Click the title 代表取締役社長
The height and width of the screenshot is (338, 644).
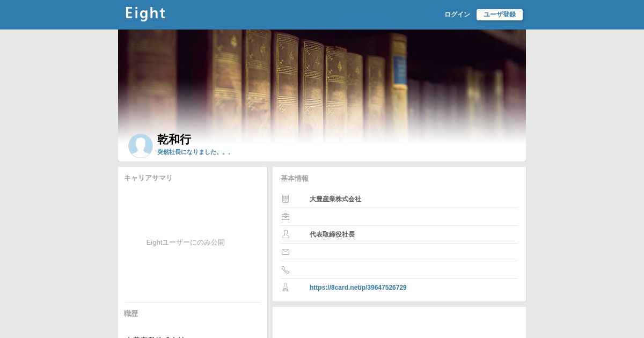click(332, 234)
